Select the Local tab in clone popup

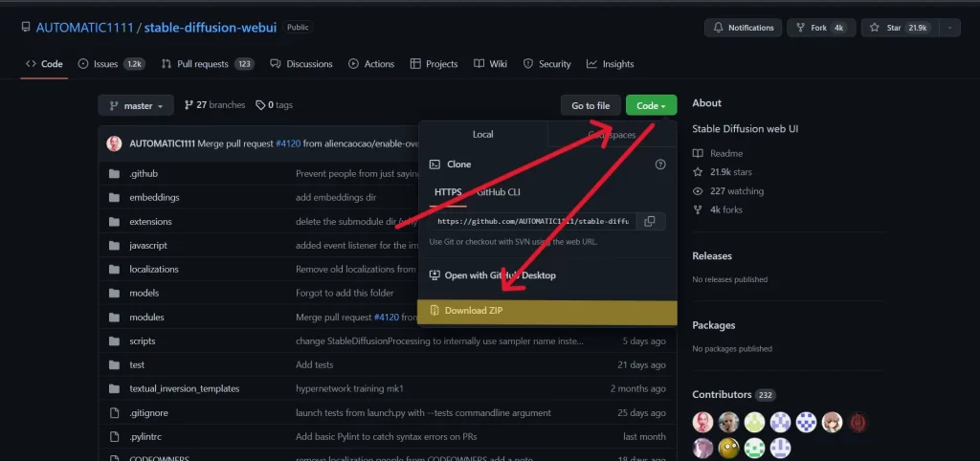click(x=482, y=134)
